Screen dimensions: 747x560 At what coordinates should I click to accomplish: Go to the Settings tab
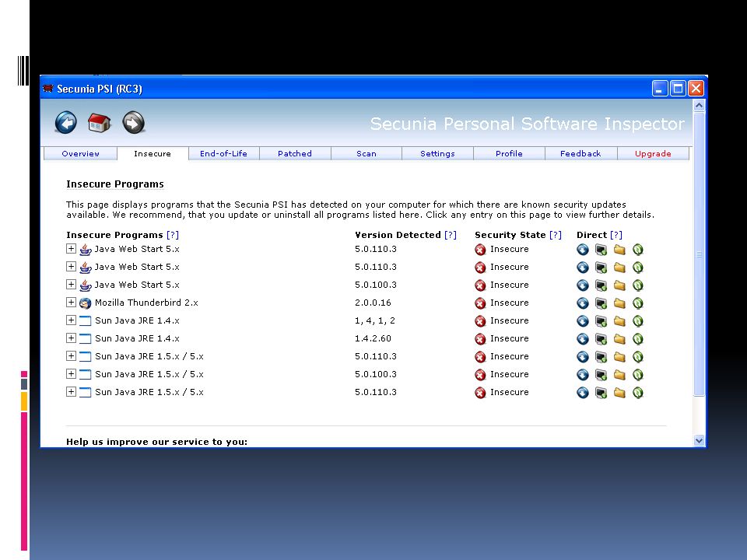pos(437,153)
